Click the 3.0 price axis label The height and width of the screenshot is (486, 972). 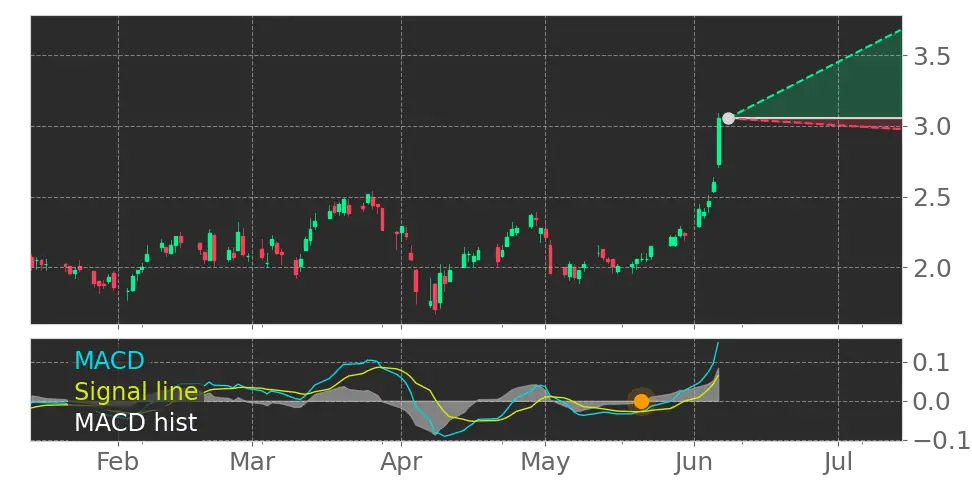pos(933,127)
